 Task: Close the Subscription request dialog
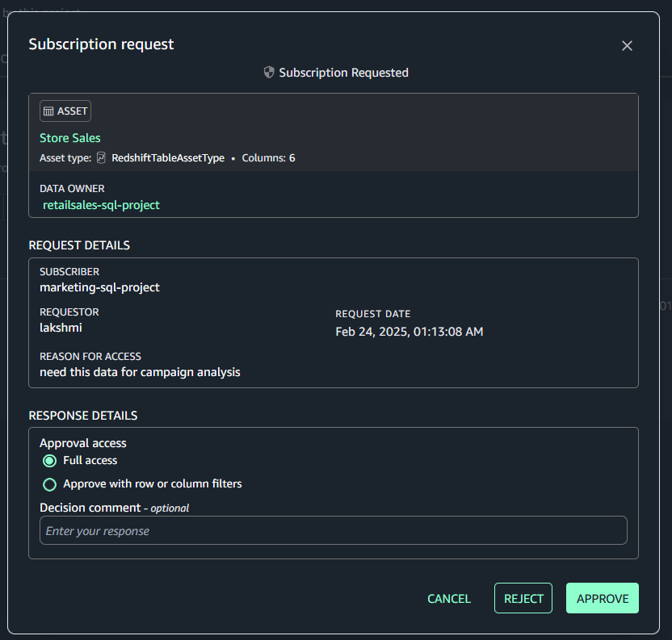click(627, 46)
